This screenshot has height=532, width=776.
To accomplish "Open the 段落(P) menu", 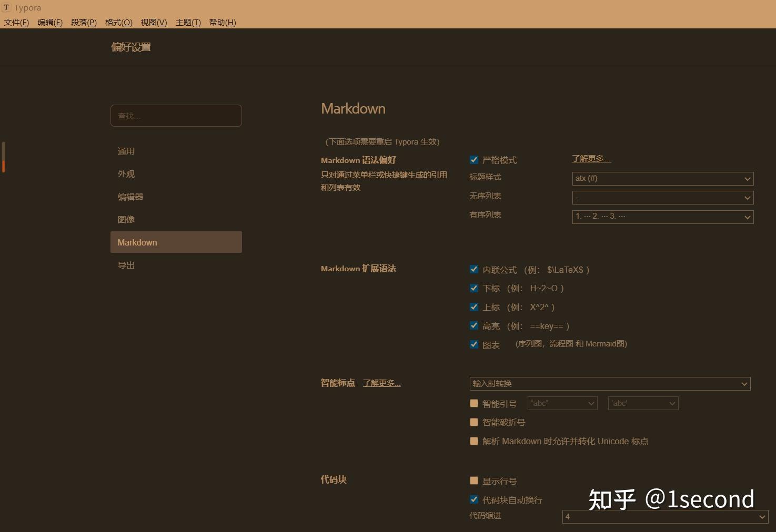I will click(84, 23).
